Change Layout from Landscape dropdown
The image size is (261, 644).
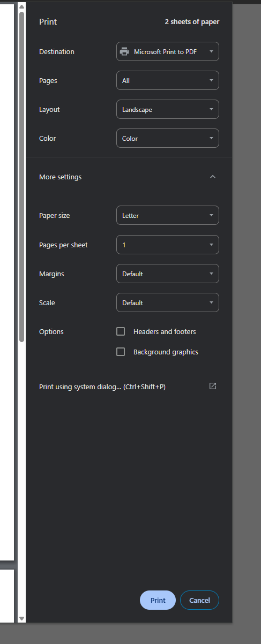(x=168, y=109)
